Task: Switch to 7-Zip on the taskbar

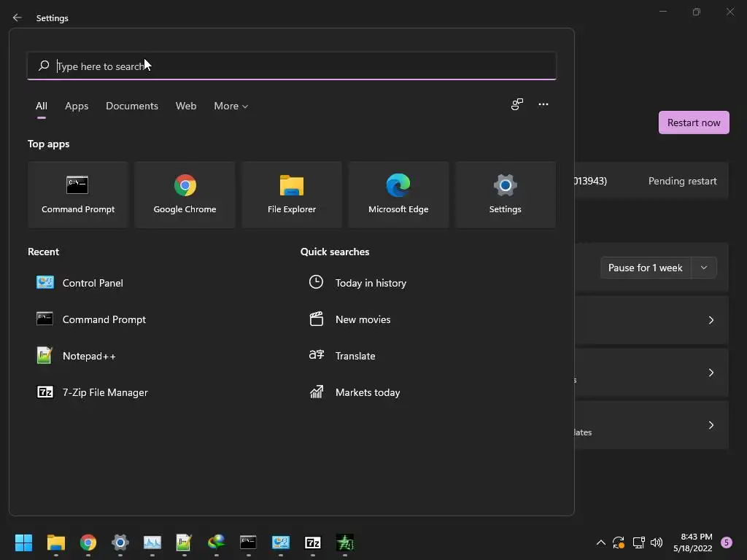Action: pos(312,542)
